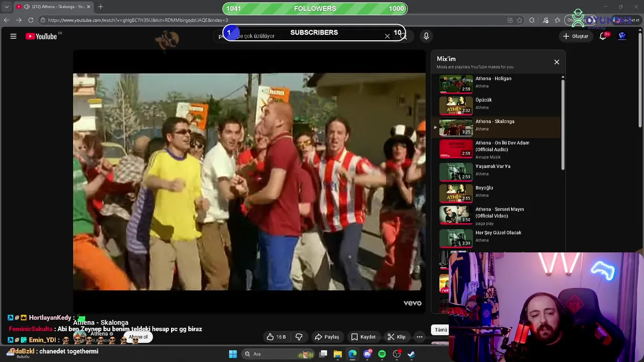Dislike the video with the thumbs down
This screenshot has width=644, height=362.
coord(299,337)
